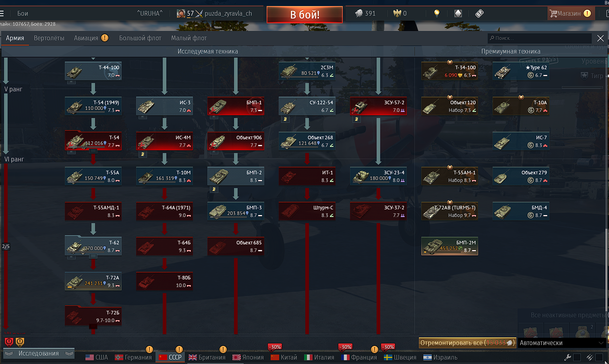Open the Автоматически dropdown

pos(562,343)
